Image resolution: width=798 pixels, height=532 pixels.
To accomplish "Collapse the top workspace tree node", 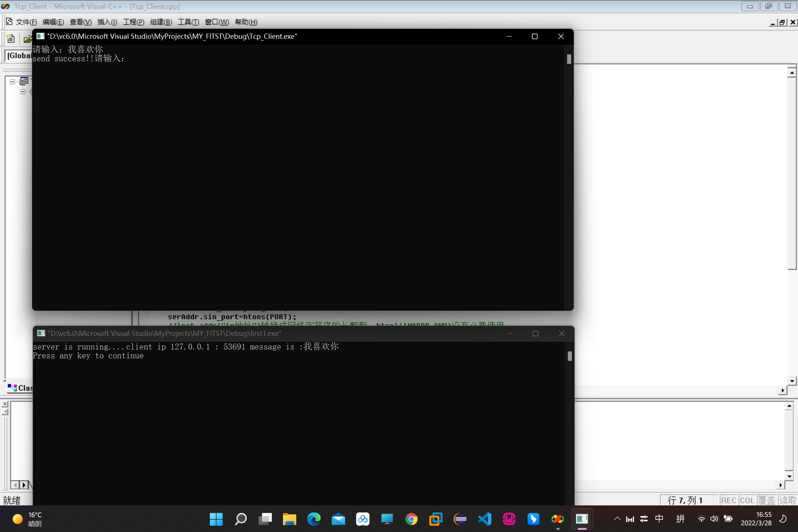I will click(13, 82).
